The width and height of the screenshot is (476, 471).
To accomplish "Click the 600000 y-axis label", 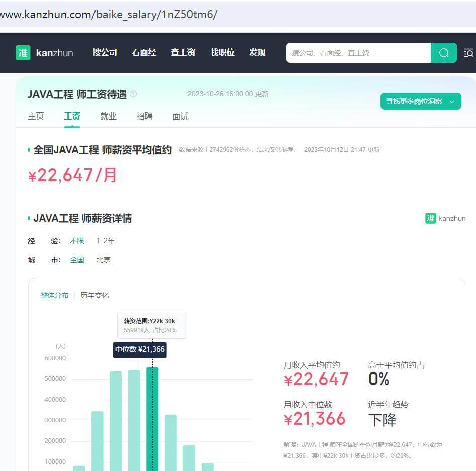I will (x=55, y=358).
